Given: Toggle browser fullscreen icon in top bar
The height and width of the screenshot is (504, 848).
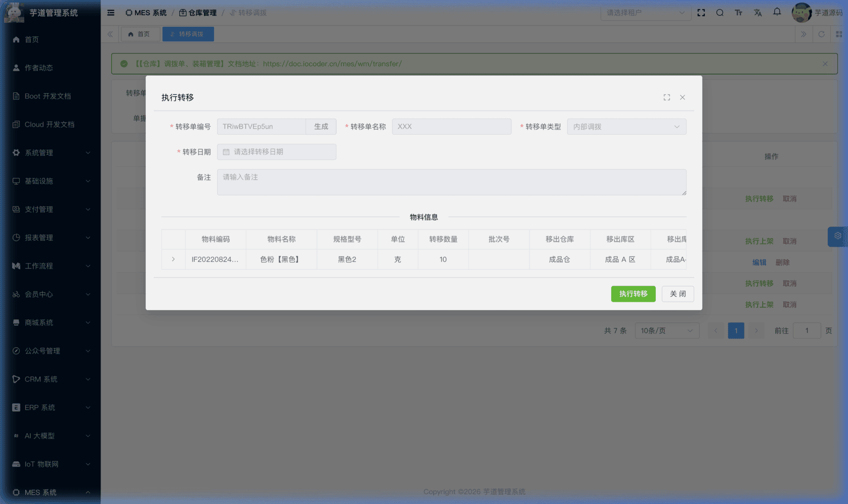Looking at the screenshot, I should coord(701,13).
